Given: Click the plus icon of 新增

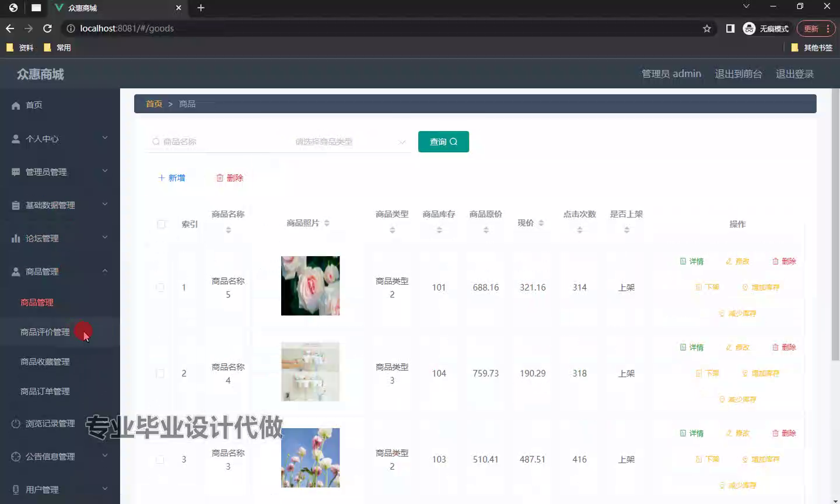Looking at the screenshot, I should 162,178.
